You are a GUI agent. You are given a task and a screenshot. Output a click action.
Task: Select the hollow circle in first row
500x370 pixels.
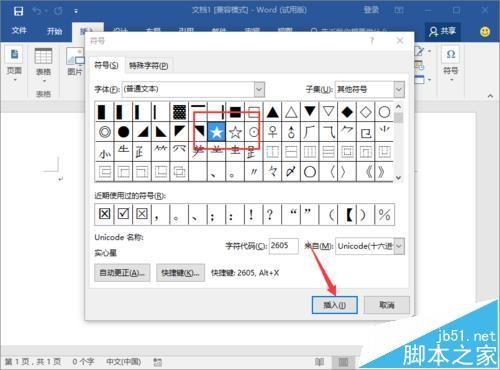(x=384, y=112)
